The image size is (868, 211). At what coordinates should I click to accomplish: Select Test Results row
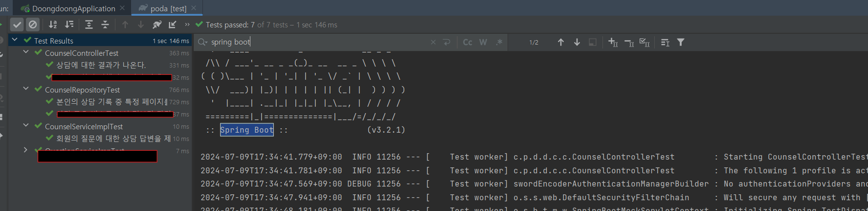coord(100,41)
